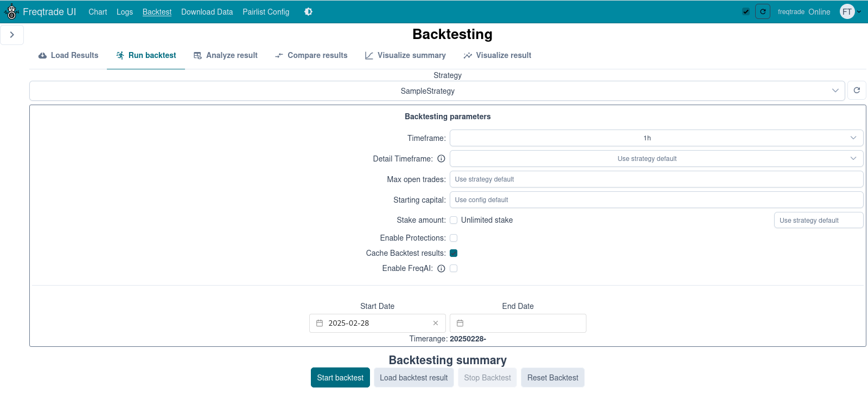Enable the Unlimited stake checkbox
The width and height of the screenshot is (868, 407).
click(454, 220)
